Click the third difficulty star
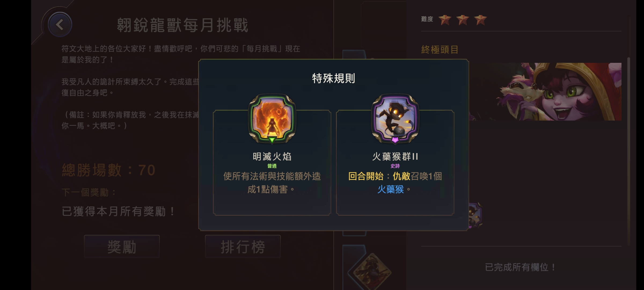The width and height of the screenshot is (644, 290). (x=480, y=20)
